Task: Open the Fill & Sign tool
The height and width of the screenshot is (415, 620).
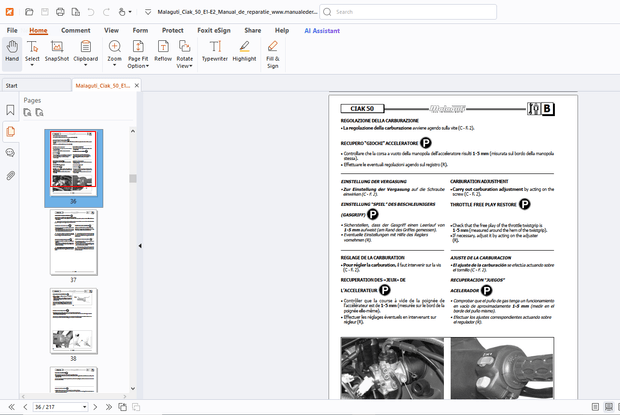Action: [272, 54]
